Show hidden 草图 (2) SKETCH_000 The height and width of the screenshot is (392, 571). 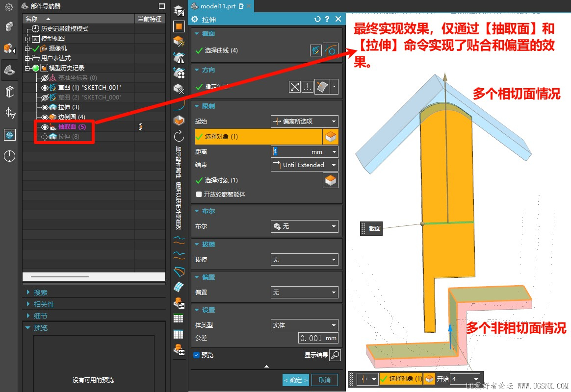45,98
